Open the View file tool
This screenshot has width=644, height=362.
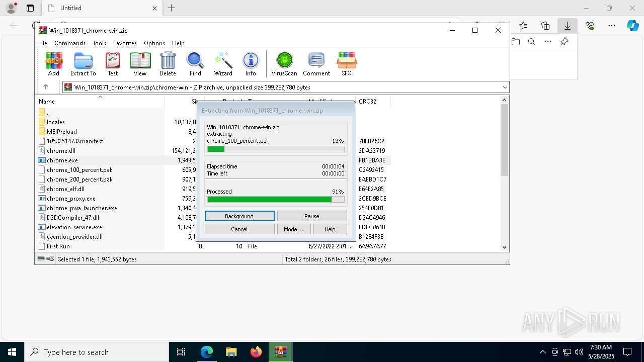click(140, 64)
